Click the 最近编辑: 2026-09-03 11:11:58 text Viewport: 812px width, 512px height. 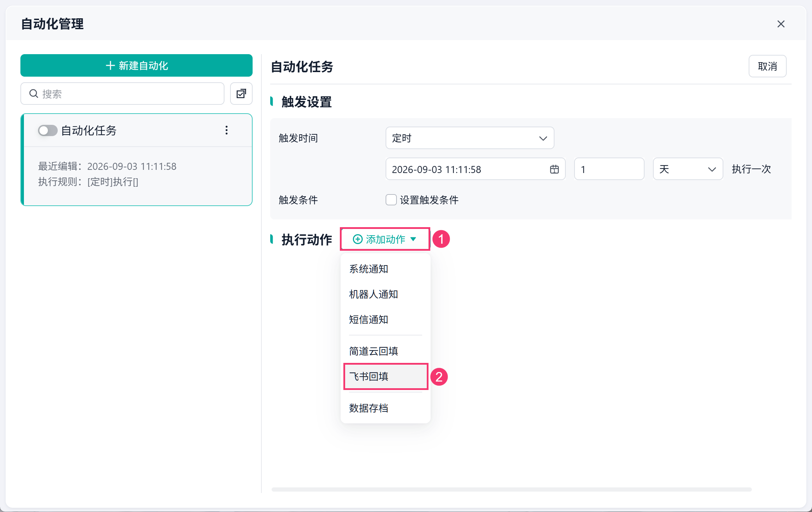[x=107, y=166]
